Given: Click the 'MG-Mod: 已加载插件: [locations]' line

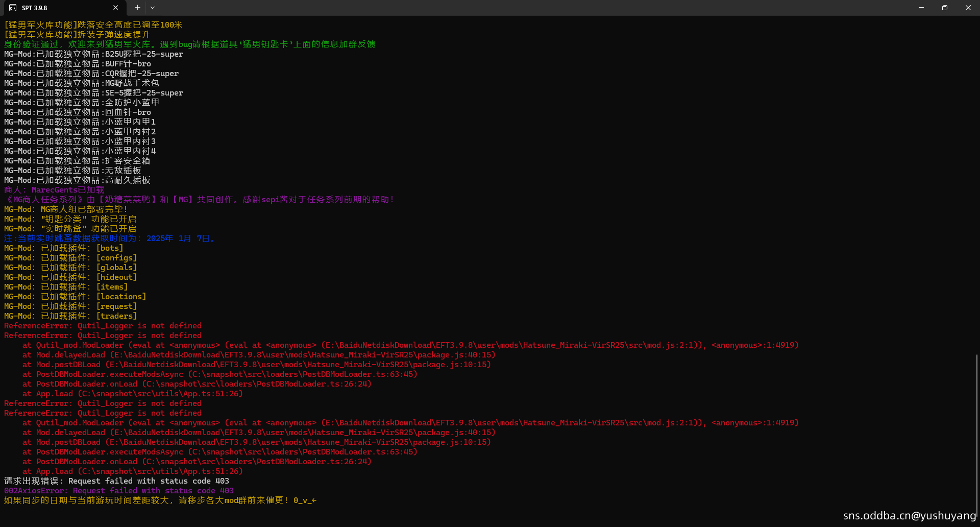Looking at the screenshot, I should tap(75, 297).
